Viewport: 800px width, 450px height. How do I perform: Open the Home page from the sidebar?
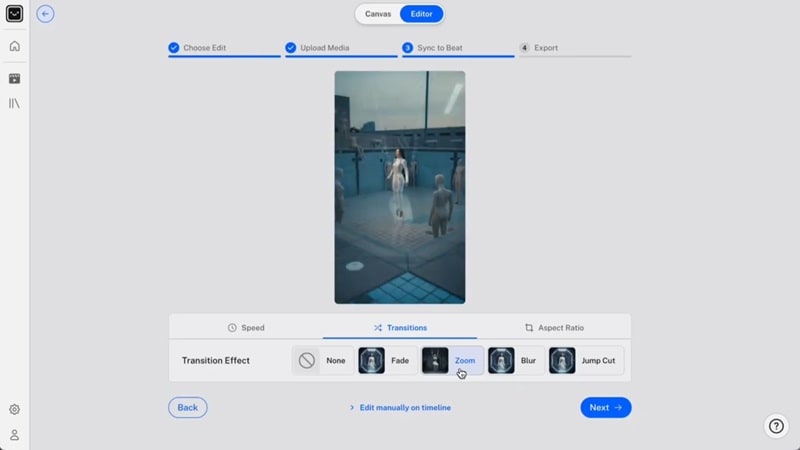tap(14, 46)
